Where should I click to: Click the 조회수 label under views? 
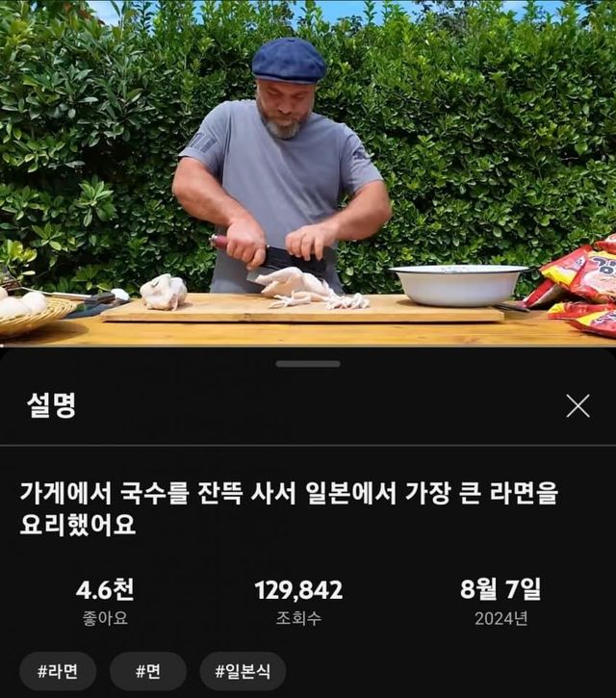pyautogui.click(x=298, y=618)
